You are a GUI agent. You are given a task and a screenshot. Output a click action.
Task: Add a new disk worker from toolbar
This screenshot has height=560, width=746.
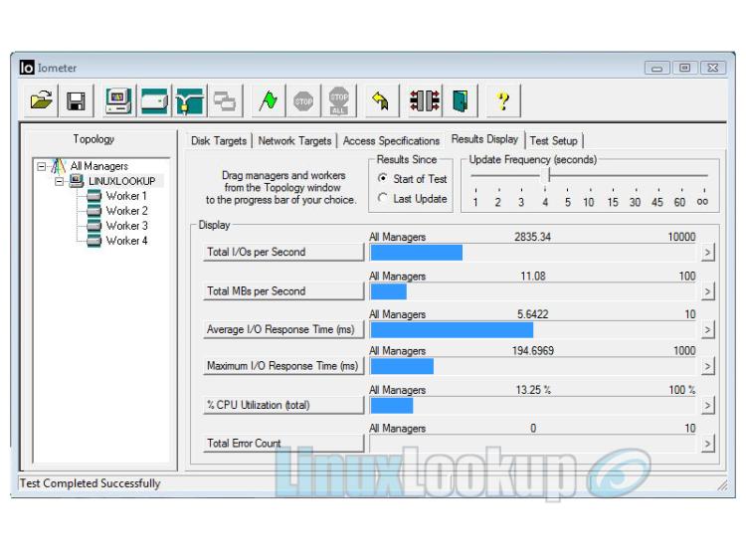(154, 100)
